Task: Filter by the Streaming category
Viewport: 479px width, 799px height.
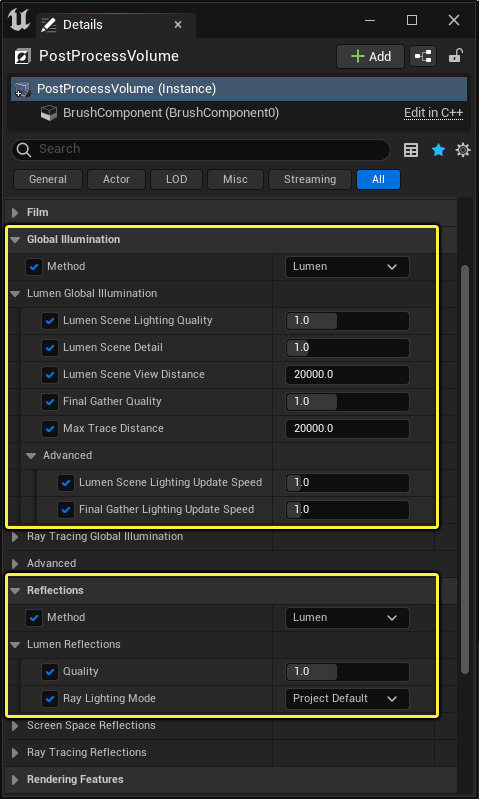Action: [x=310, y=179]
